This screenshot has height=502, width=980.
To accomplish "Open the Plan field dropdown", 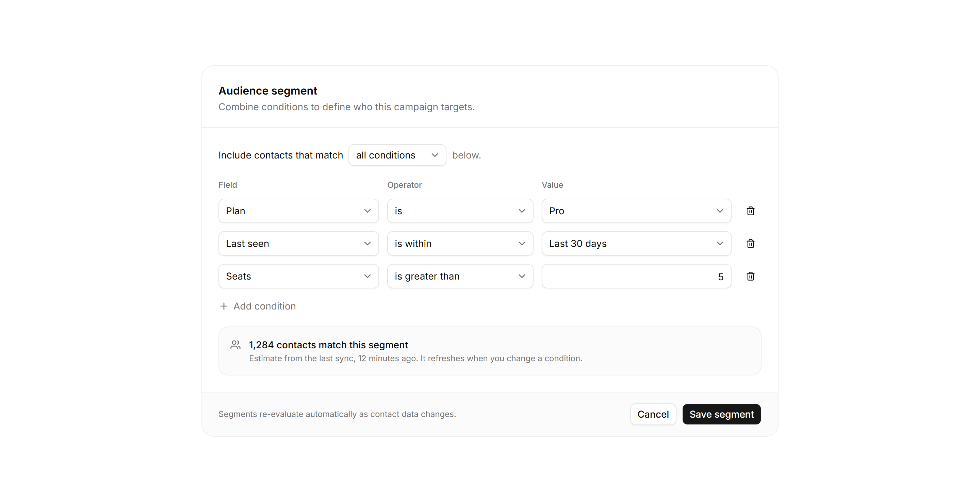I will point(299,211).
